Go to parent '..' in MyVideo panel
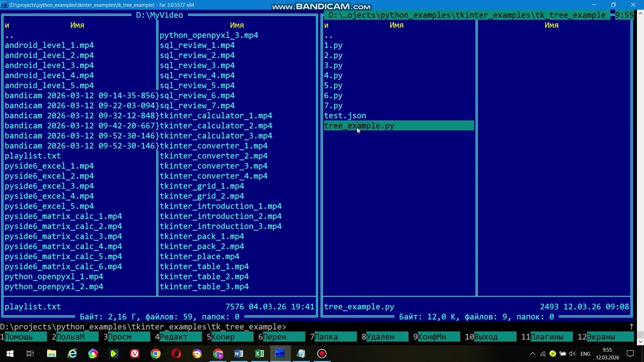 9,35
